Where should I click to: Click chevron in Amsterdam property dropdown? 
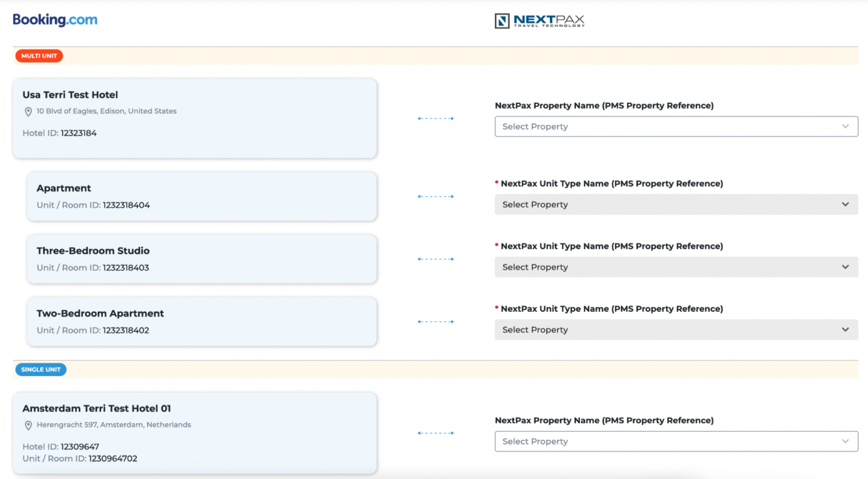(x=846, y=441)
